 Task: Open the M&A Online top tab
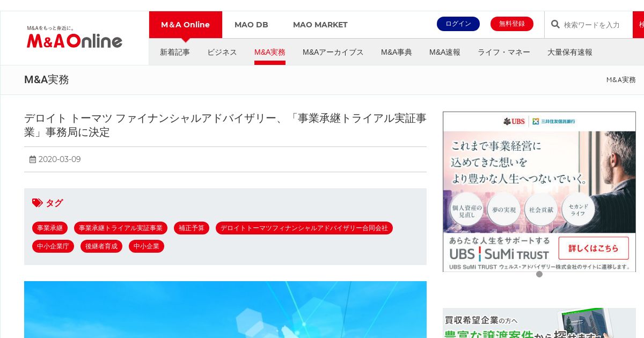pos(185,25)
